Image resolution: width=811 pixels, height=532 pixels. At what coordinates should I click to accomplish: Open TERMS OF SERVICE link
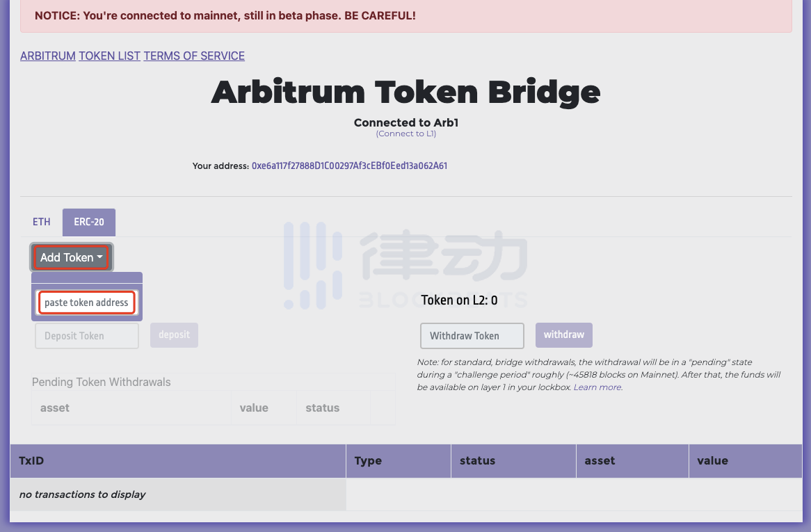click(x=194, y=56)
